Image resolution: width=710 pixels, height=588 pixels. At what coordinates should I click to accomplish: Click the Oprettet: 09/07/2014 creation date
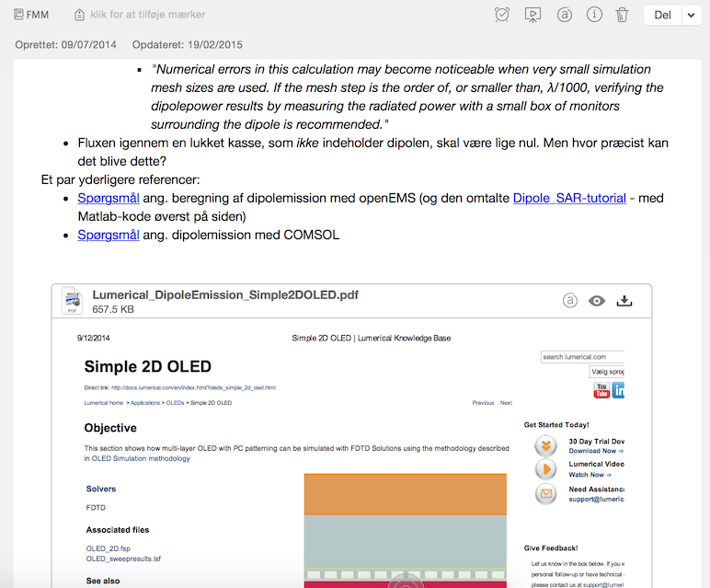65,44
